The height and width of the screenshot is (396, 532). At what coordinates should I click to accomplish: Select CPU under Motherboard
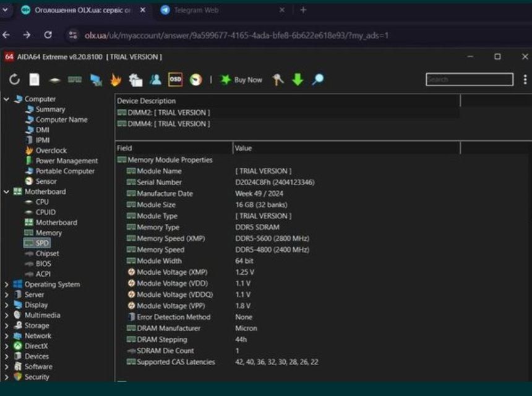click(36, 202)
